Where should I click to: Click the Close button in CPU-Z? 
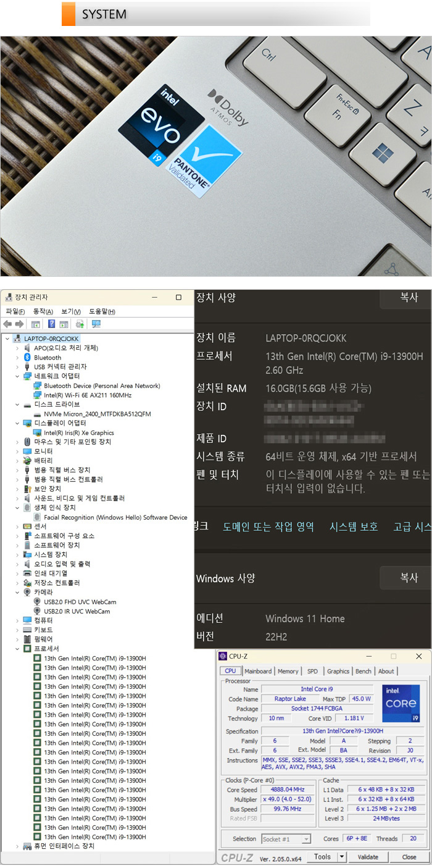pos(409,857)
